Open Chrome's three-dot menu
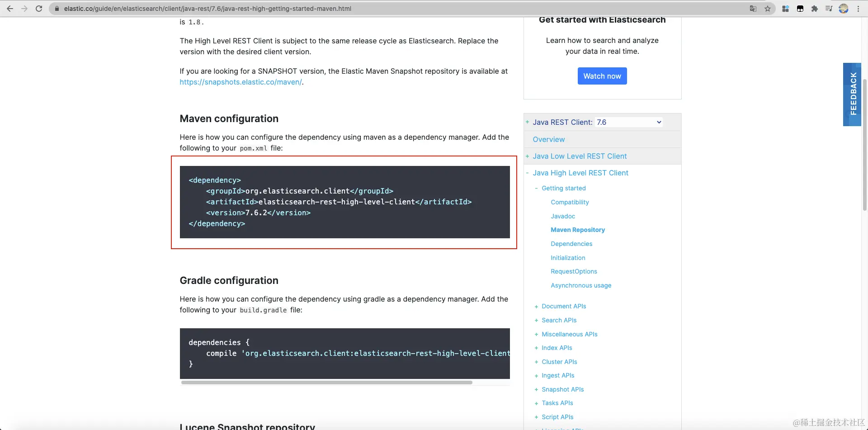This screenshot has height=430, width=868. pyautogui.click(x=858, y=9)
